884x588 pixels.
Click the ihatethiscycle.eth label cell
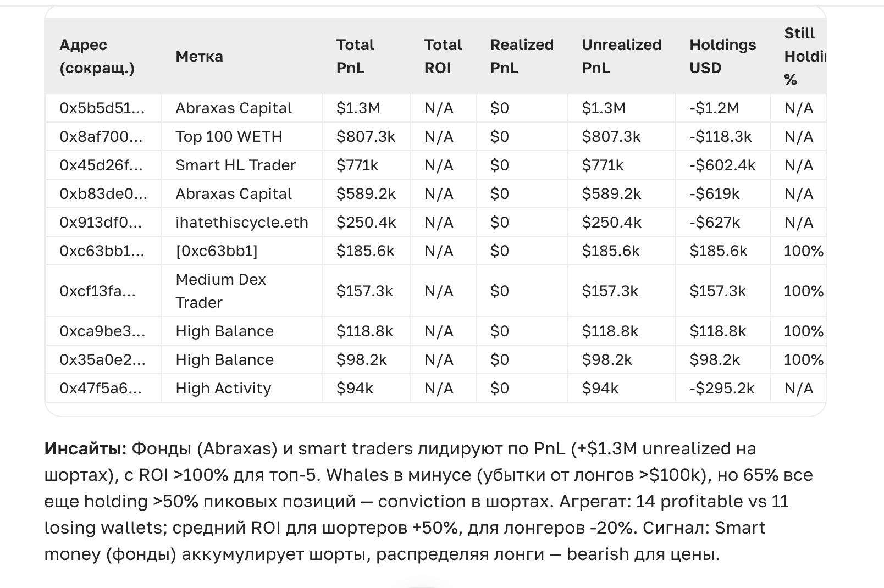coord(241,223)
